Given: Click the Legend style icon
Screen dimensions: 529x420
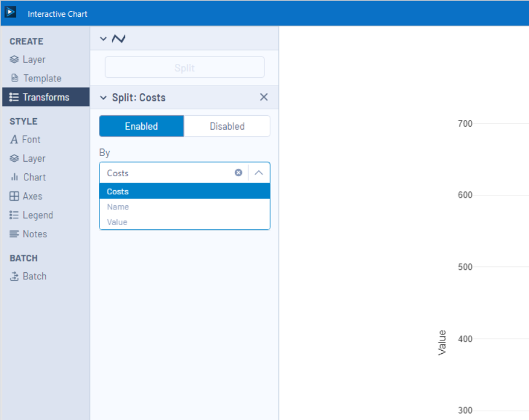Looking at the screenshot, I should [x=15, y=215].
